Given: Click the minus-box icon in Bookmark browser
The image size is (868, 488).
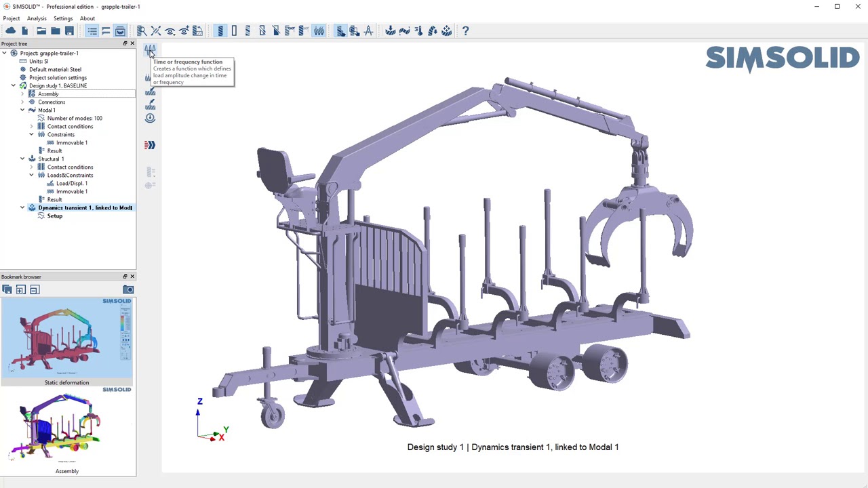Looking at the screenshot, I should point(35,289).
